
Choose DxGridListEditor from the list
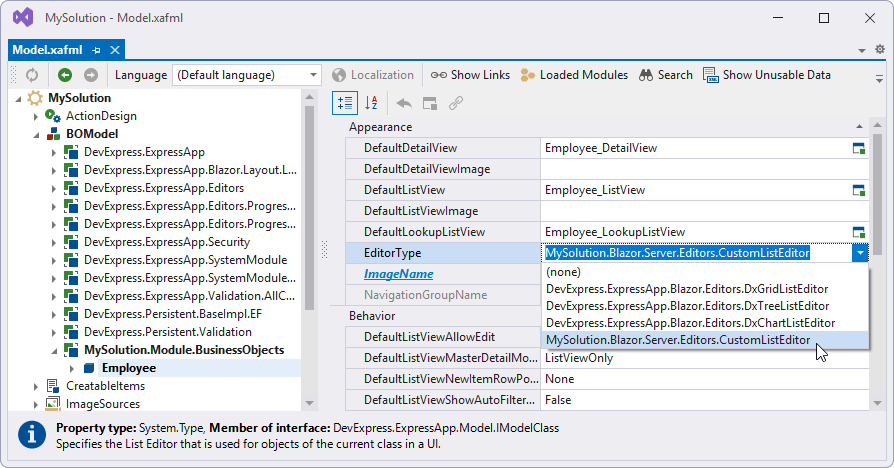(705, 289)
